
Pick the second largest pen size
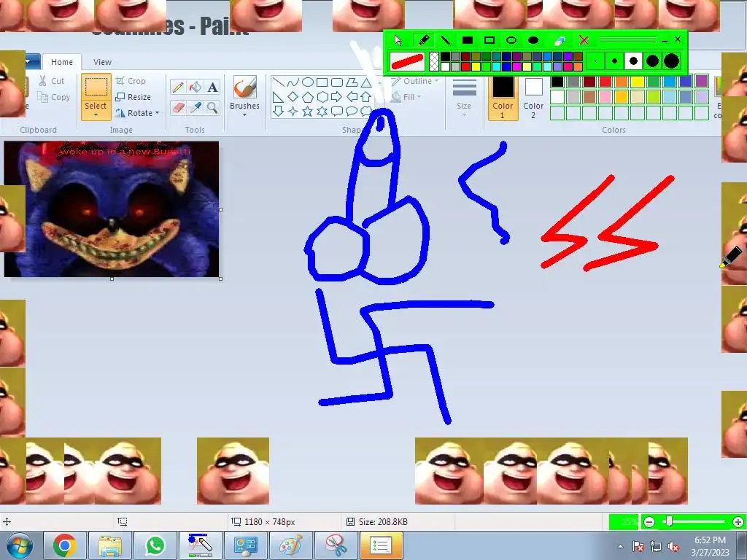(652, 61)
